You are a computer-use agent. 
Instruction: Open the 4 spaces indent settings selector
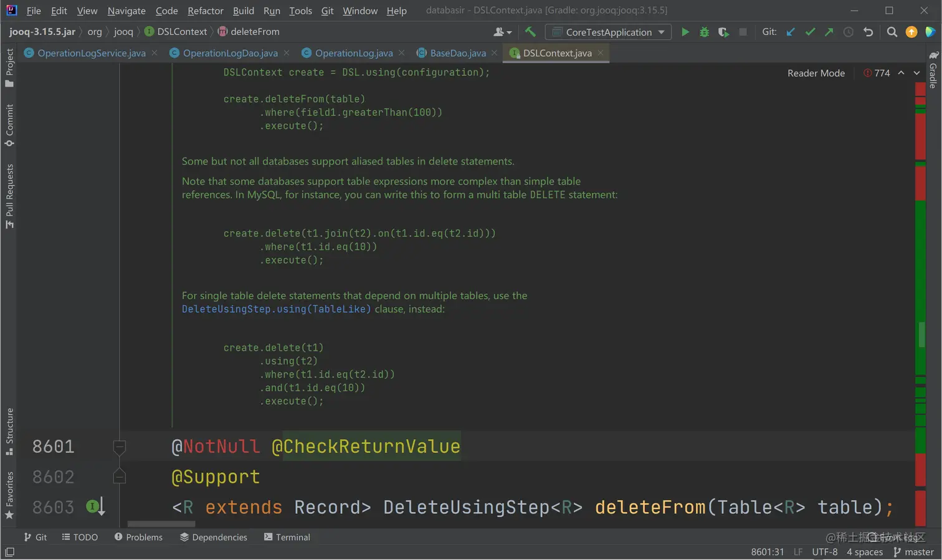865,552
